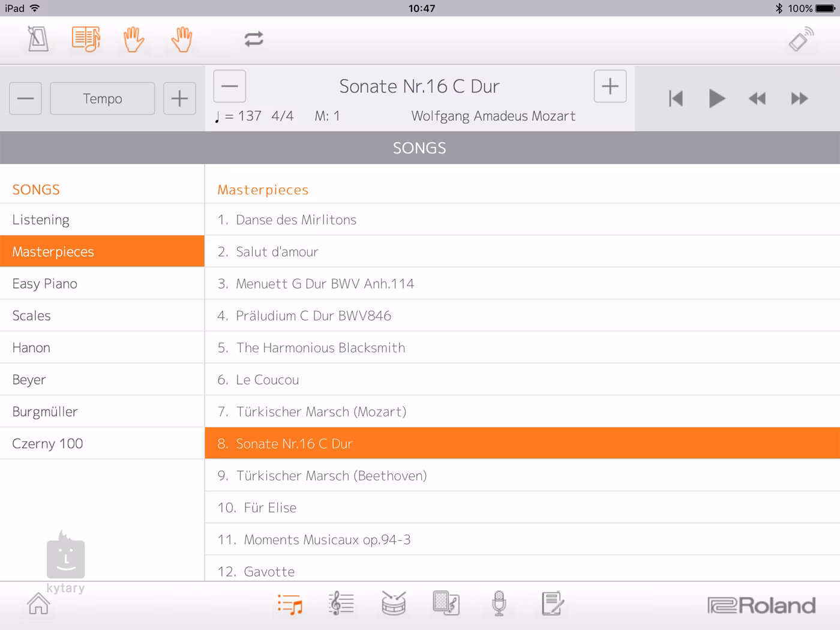
Task: Go to previous song with minus
Action: (x=230, y=86)
